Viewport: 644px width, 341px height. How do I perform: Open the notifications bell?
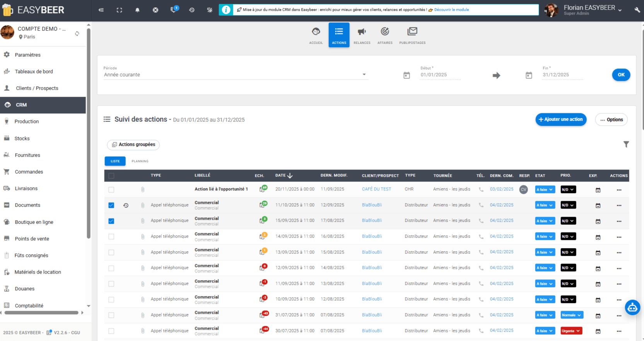click(x=137, y=10)
